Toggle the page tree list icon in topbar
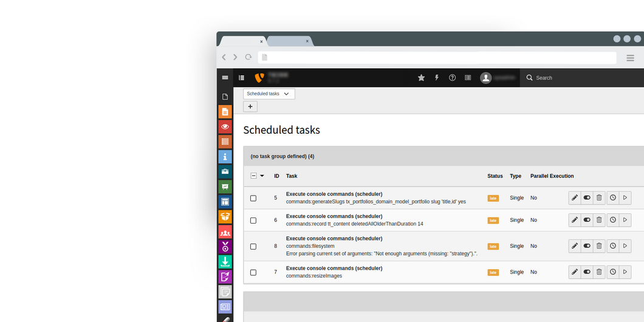644x322 pixels. pyautogui.click(x=242, y=78)
